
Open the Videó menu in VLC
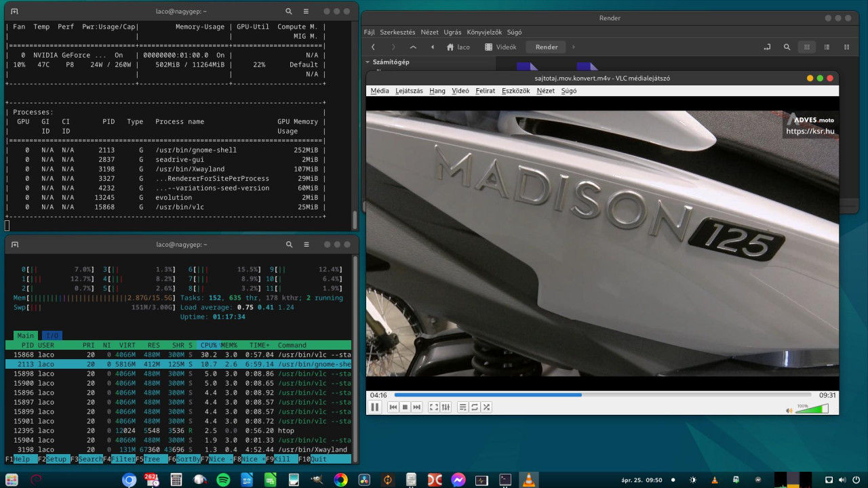[460, 91]
